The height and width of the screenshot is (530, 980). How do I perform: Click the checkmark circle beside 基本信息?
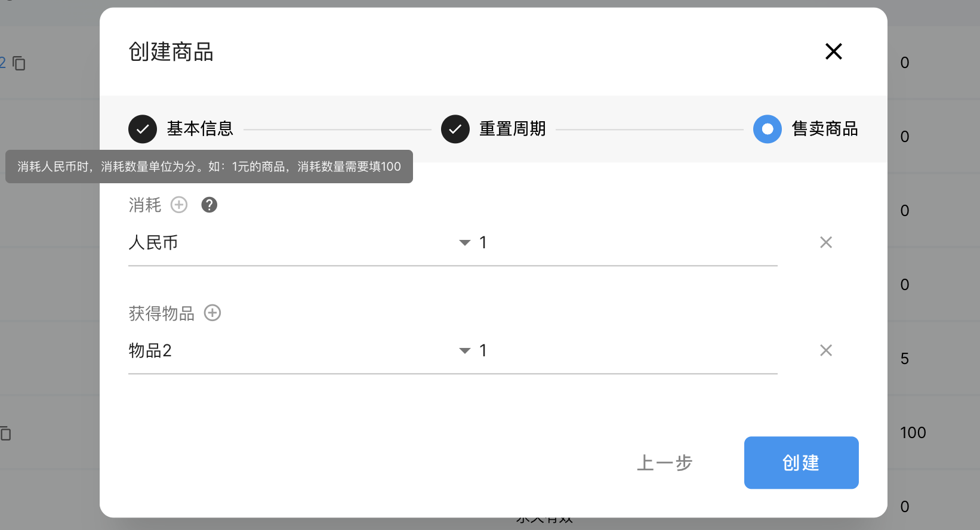[x=143, y=129]
